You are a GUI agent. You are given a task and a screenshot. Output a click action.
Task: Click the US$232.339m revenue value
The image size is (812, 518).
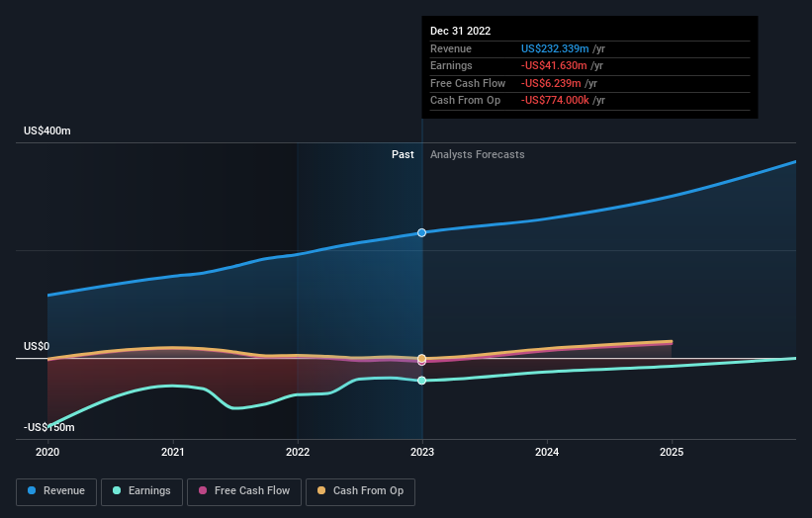click(555, 48)
